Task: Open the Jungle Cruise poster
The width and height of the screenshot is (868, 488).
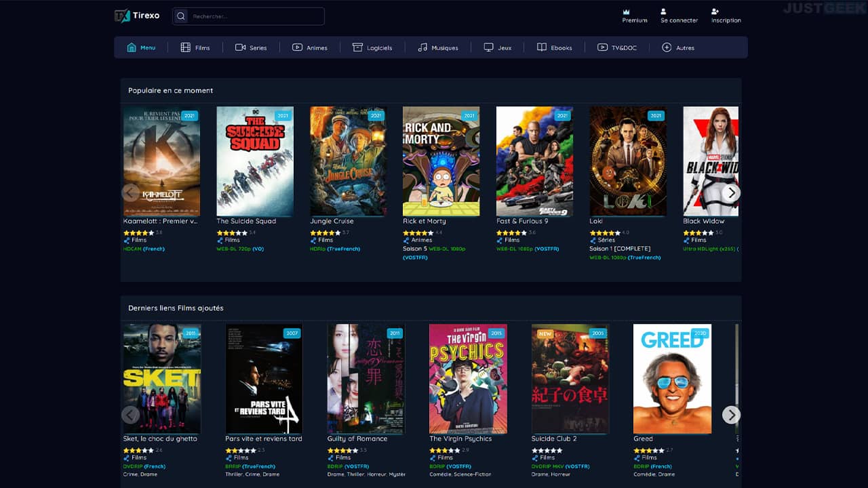Action: (349, 161)
